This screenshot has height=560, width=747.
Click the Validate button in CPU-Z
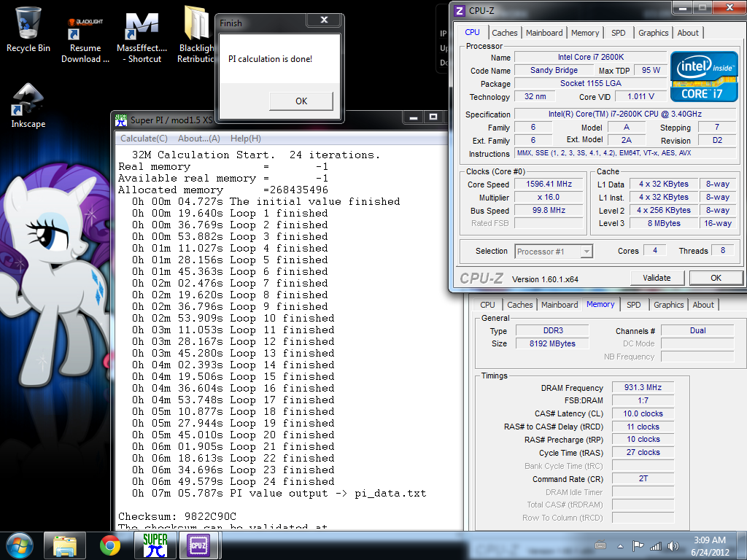click(x=657, y=278)
